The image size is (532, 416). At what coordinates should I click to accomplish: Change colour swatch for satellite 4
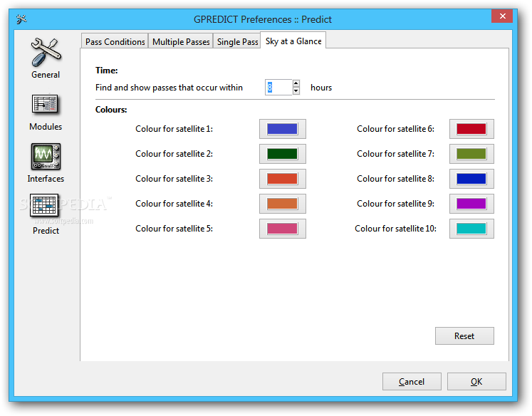click(283, 204)
